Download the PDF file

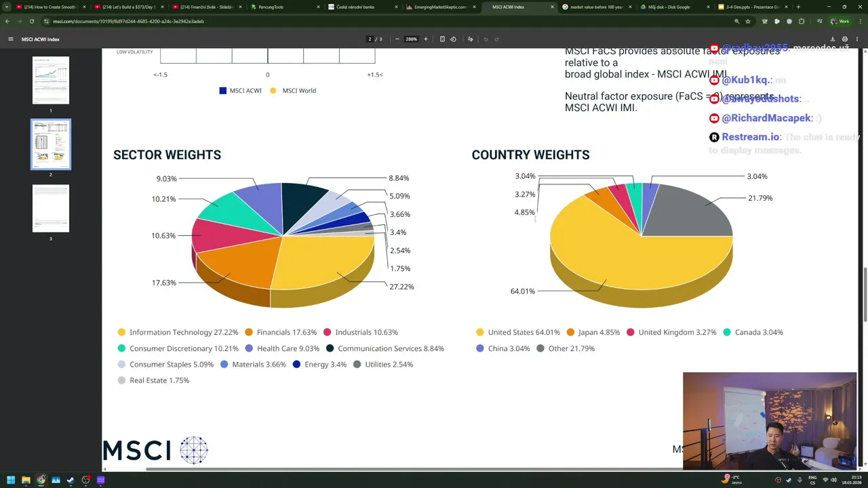(832, 39)
